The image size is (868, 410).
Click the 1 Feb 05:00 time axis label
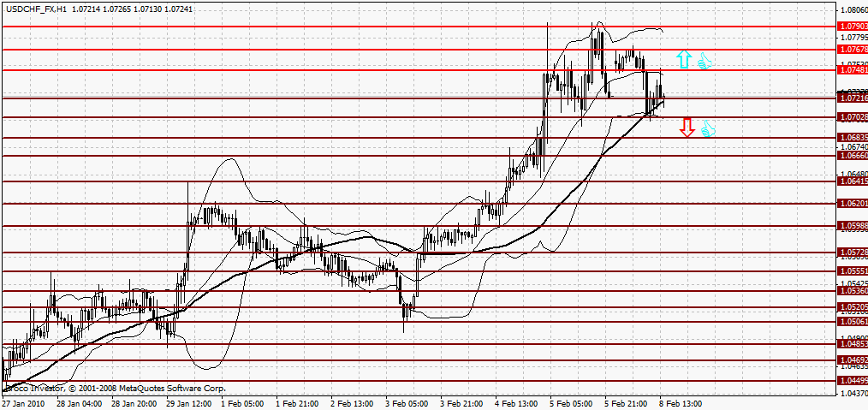coord(241,404)
